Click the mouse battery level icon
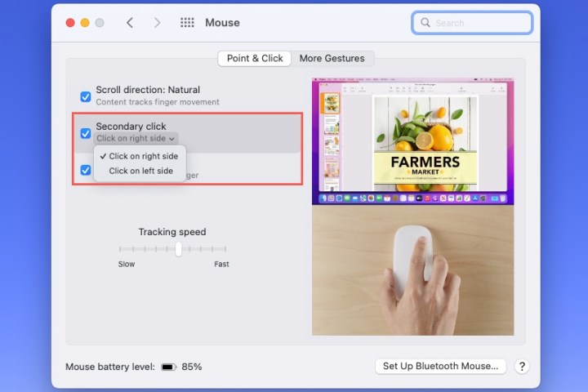Screen dimensions: 588x392 point(168,367)
